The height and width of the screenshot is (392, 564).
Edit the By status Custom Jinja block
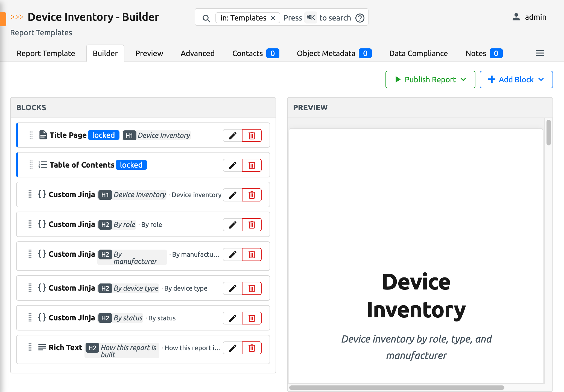232,318
